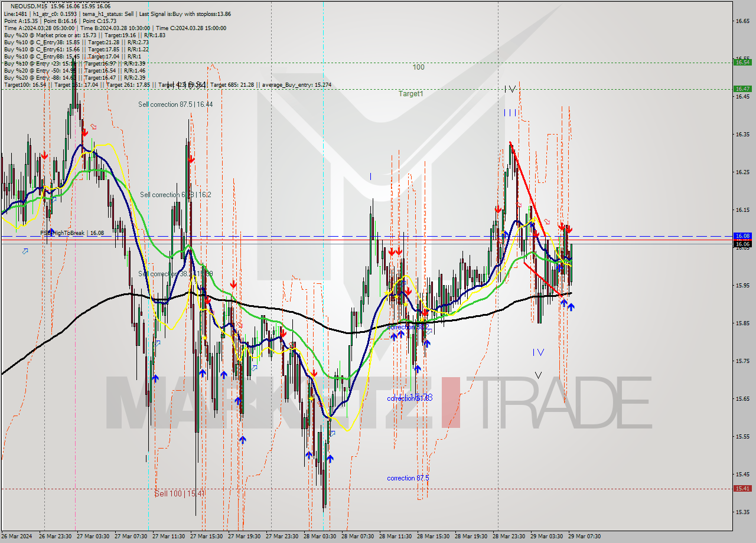
Task: Click the 16.65 price axis label
Action: pos(742,21)
